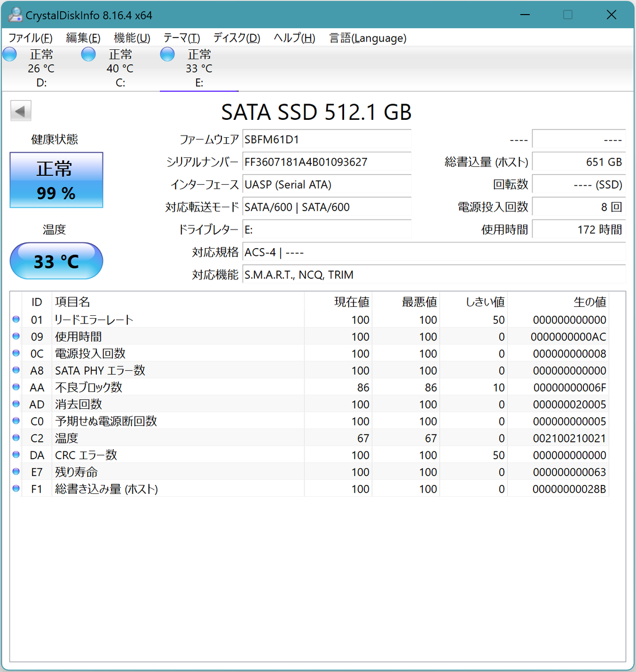
Task: Click status dot for AD 消去回数
Action: click(x=16, y=404)
